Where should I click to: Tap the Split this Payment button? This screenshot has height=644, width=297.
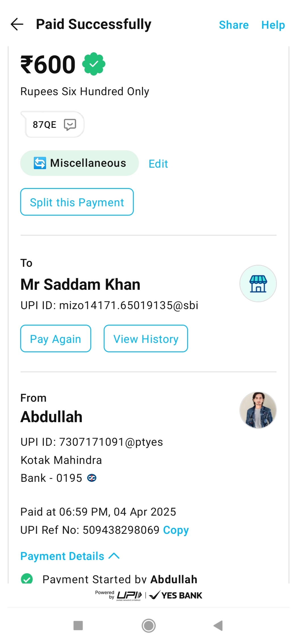77,202
